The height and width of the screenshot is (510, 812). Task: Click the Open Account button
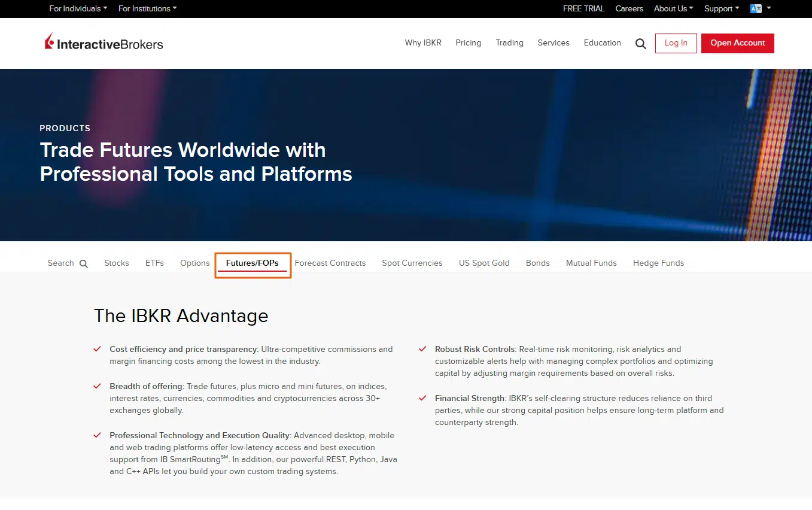737,43
